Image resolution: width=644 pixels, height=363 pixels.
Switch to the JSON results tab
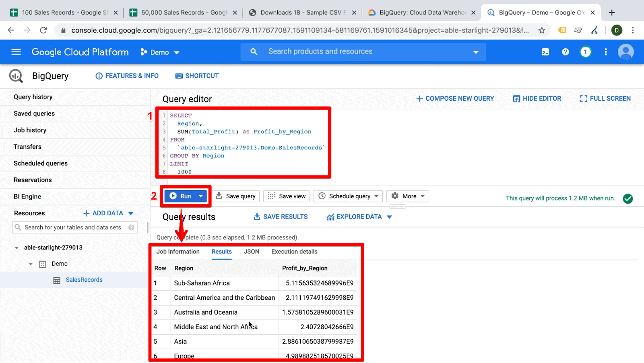coord(251,252)
